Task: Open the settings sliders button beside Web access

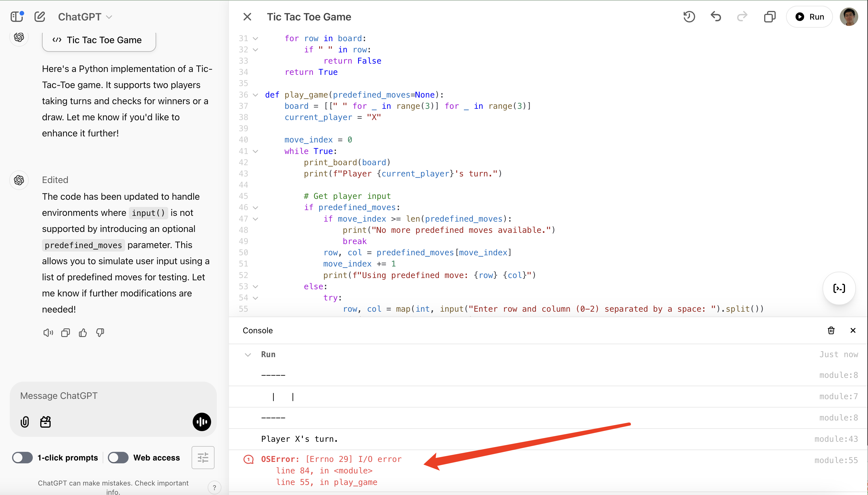Action: coord(203,458)
